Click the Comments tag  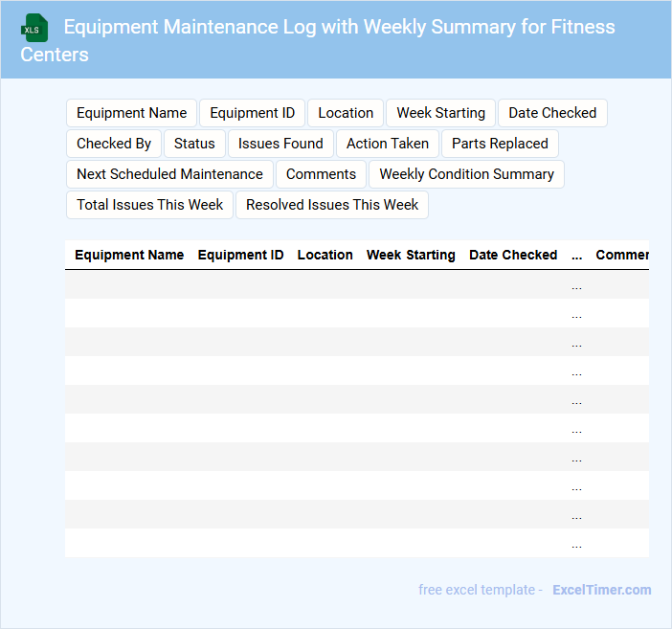(321, 174)
